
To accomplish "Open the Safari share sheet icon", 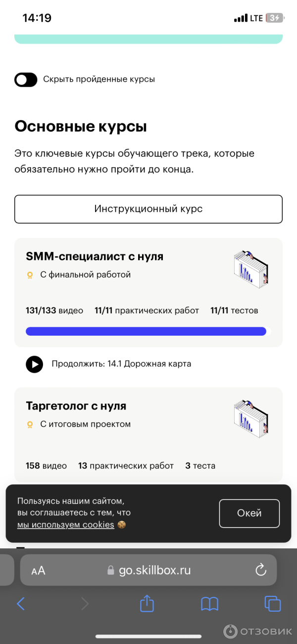I will coord(147,603).
